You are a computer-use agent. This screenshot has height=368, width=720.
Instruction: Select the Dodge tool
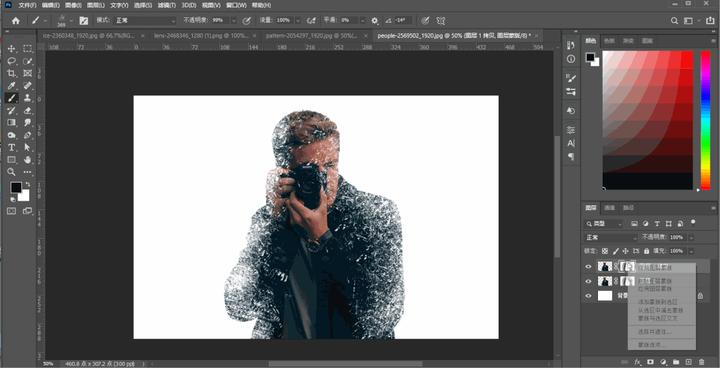point(11,135)
